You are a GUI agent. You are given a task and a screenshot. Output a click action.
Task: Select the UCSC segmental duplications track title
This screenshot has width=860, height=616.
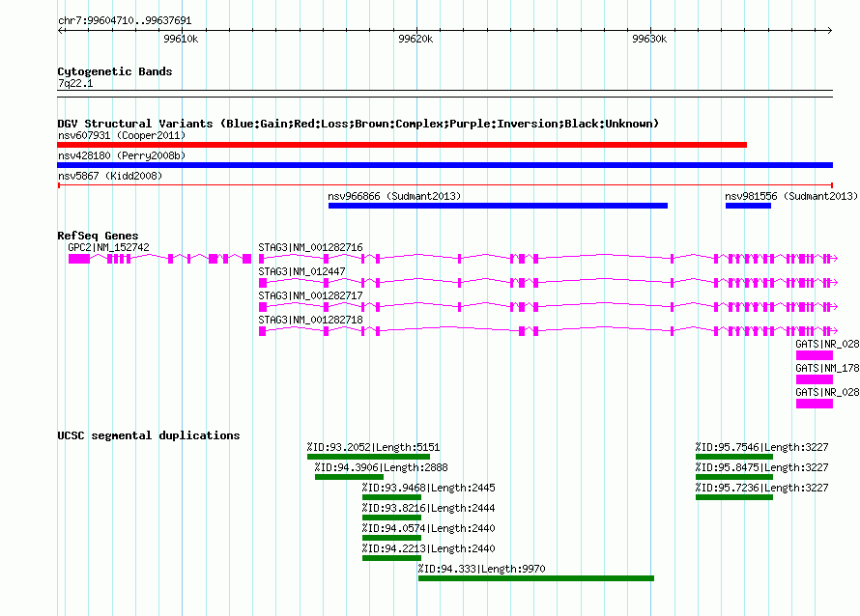(149, 435)
